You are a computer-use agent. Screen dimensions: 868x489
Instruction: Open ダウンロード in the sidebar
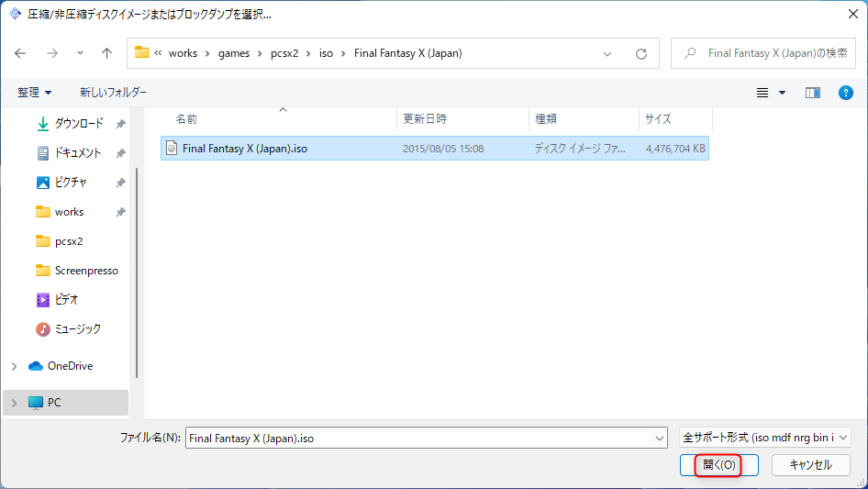[79, 124]
